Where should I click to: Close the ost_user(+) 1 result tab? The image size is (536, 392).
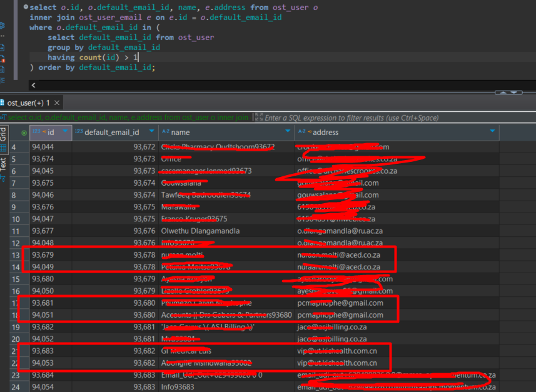57,103
